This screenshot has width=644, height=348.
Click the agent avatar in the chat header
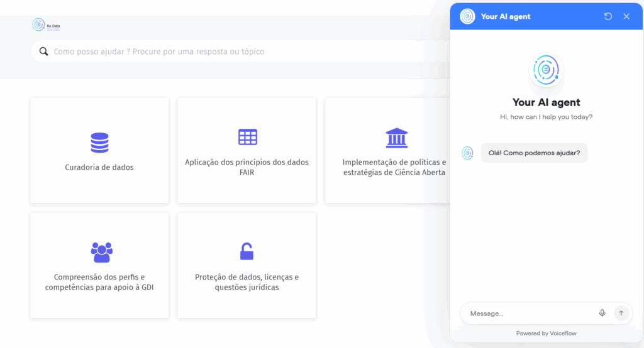(x=467, y=16)
